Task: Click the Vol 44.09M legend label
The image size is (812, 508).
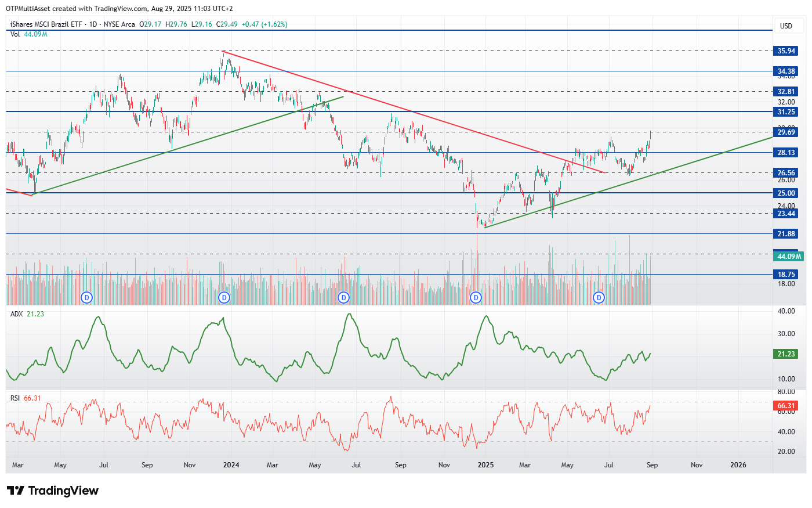Action: 28,34
